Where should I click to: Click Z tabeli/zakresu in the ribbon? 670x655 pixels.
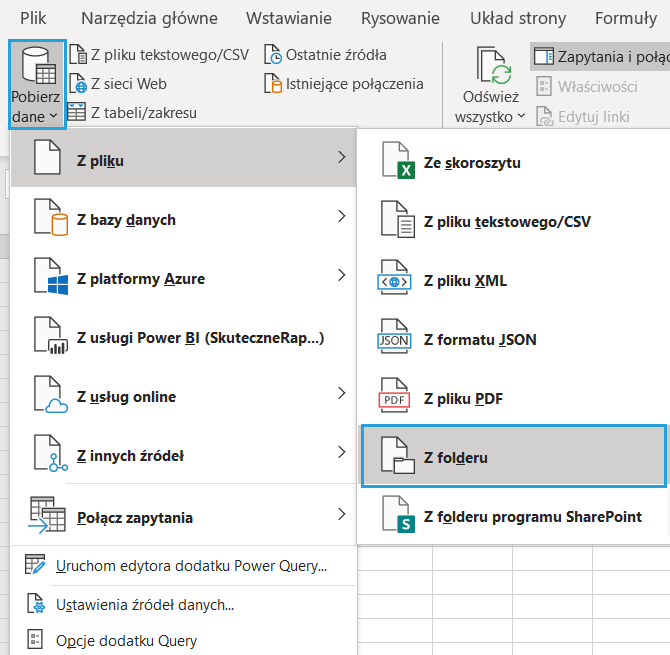133,113
